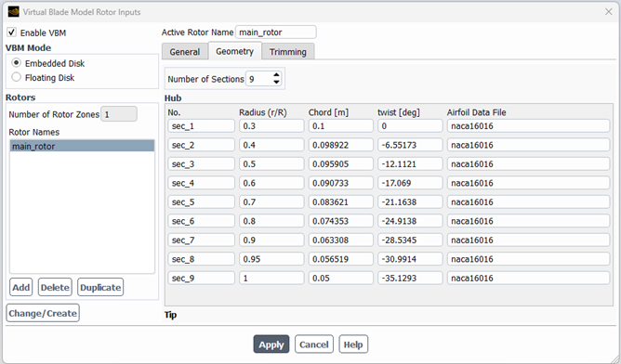The width and height of the screenshot is (621, 364).
Task: Click the Airfoil Data File field for sec_1
Action: coord(528,125)
